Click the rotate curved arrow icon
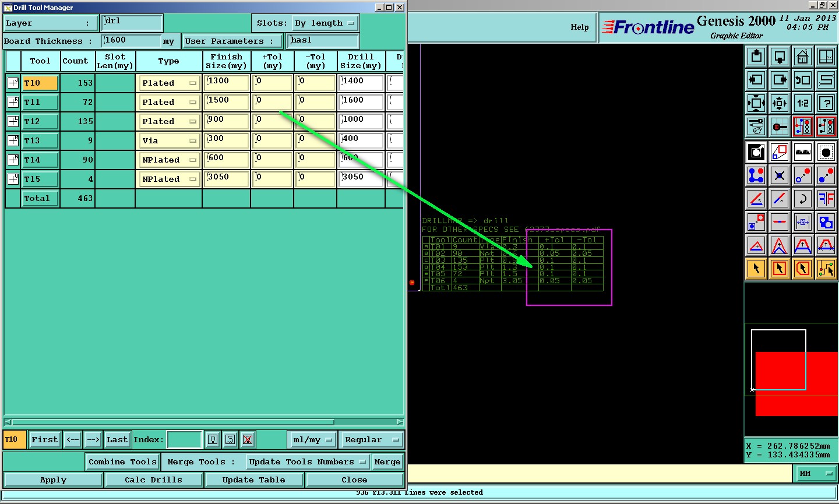 pos(803,199)
